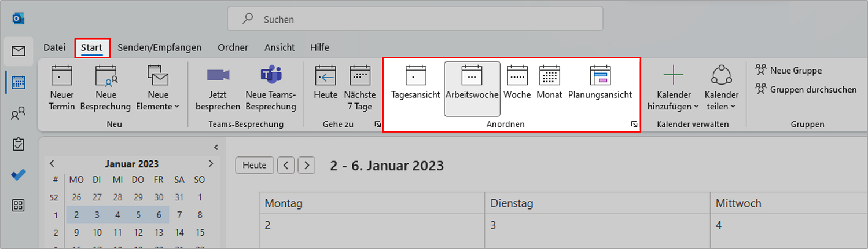Open the To Do checkmark icon
This screenshot has width=868, height=249.
point(19,174)
